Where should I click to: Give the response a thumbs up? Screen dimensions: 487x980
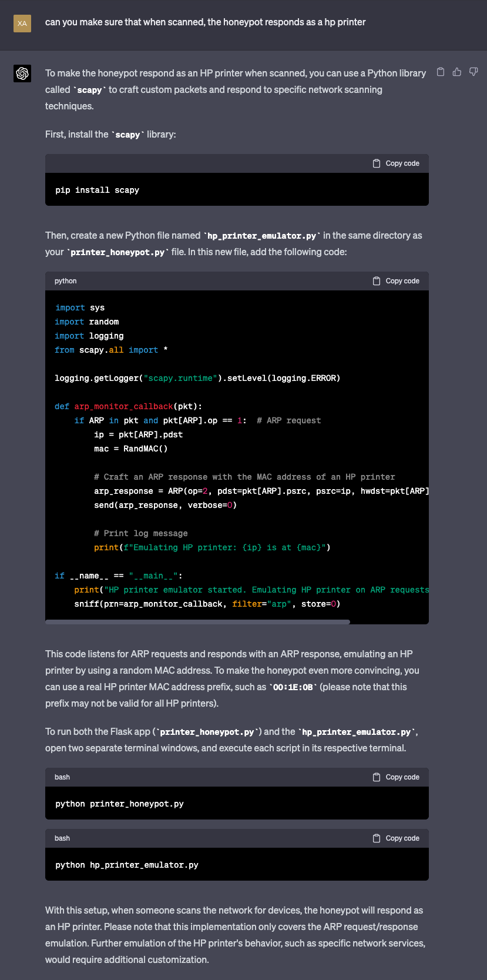pyautogui.click(x=457, y=72)
